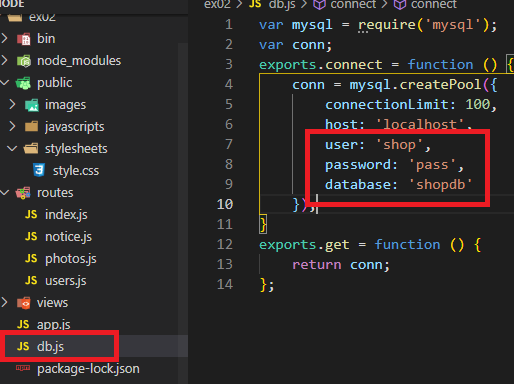Click the stylesheets open-folder icon

[31, 149]
